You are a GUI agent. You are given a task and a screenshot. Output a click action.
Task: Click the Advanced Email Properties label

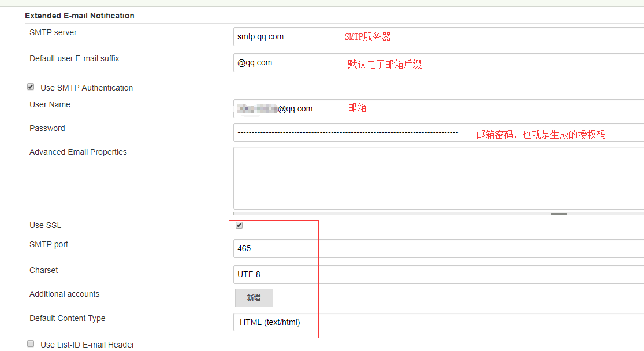click(x=78, y=152)
